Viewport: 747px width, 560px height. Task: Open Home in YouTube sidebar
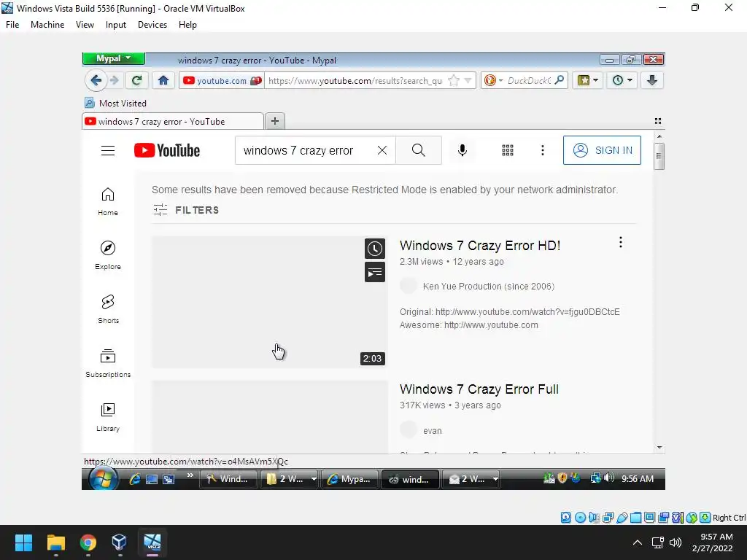(108, 201)
